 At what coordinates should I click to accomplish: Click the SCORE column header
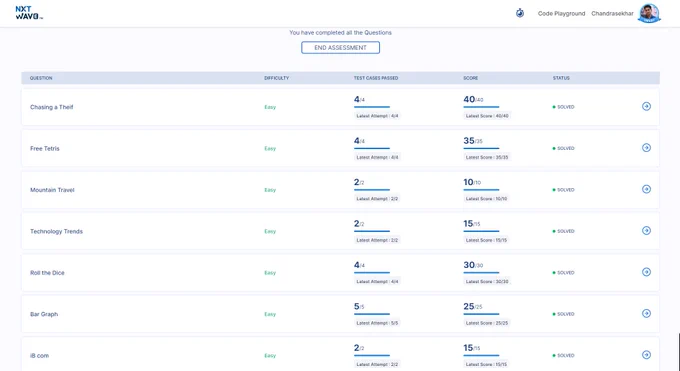pyautogui.click(x=471, y=78)
